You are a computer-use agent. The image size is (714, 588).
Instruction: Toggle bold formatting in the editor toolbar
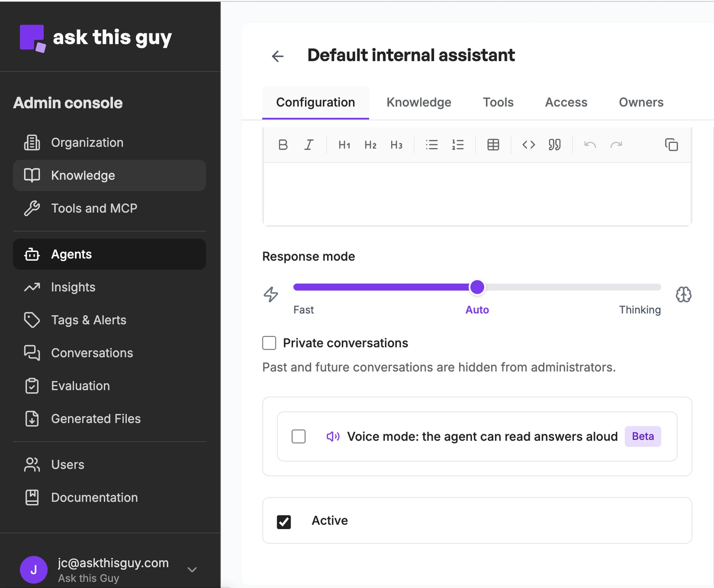tap(283, 145)
